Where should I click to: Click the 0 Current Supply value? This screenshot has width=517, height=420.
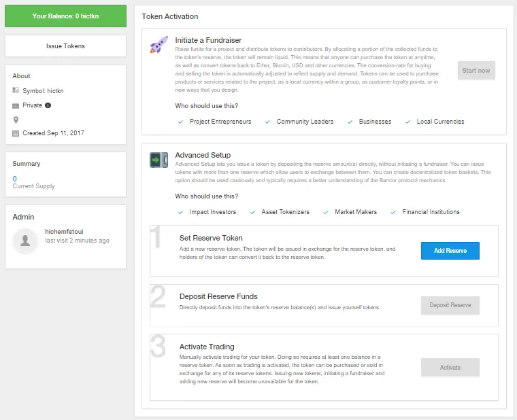click(14, 179)
